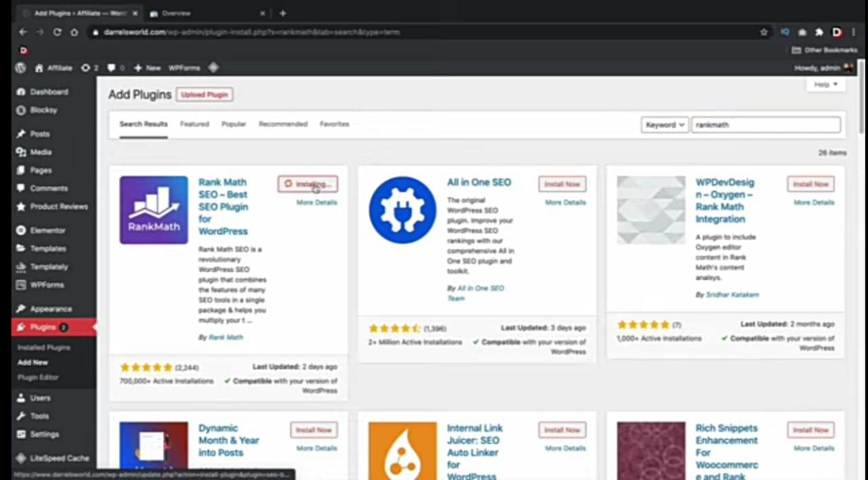
Task: Open WPForms in the admin bar
Action: (184, 68)
